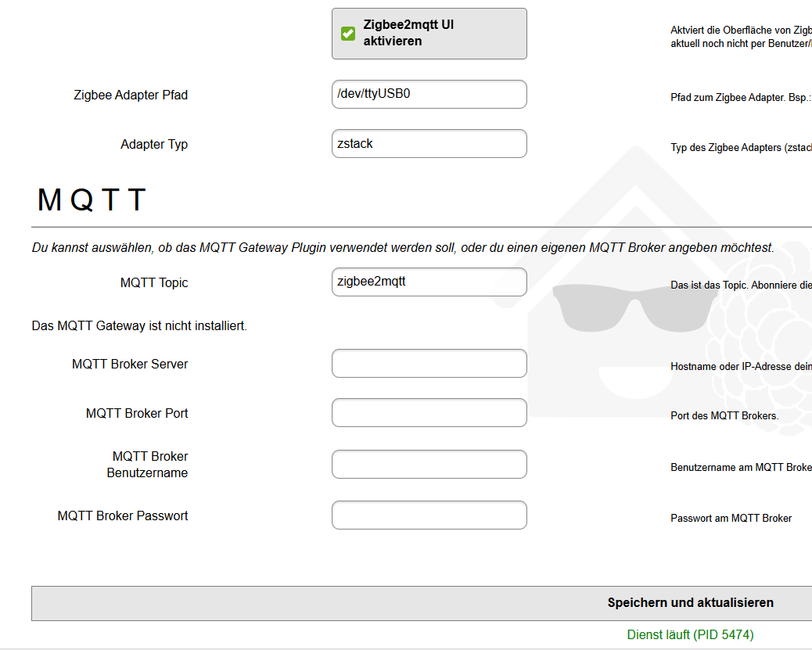Select the MQTT Broker Passwort field
812x650 pixels.
(429, 515)
